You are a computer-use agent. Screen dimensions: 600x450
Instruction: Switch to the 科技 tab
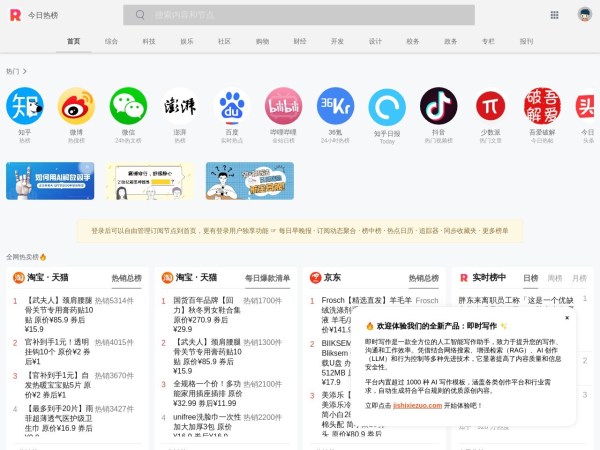(149, 42)
